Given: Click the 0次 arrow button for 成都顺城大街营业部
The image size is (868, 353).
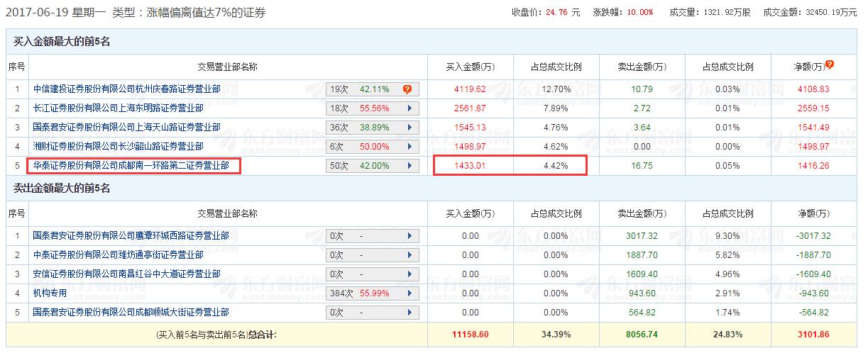Looking at the screenshot, I should 410,312.
